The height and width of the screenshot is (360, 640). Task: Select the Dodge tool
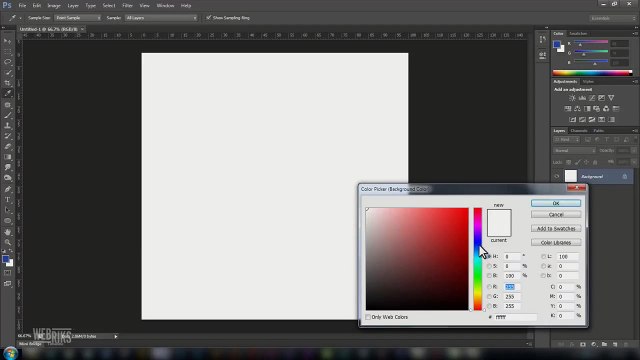(7, 178)
